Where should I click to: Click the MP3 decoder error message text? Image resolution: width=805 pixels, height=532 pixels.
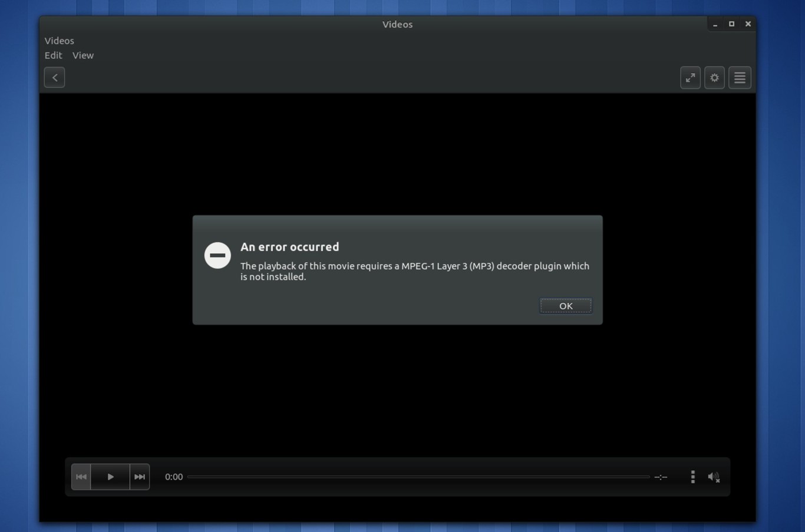pos(414,271)
